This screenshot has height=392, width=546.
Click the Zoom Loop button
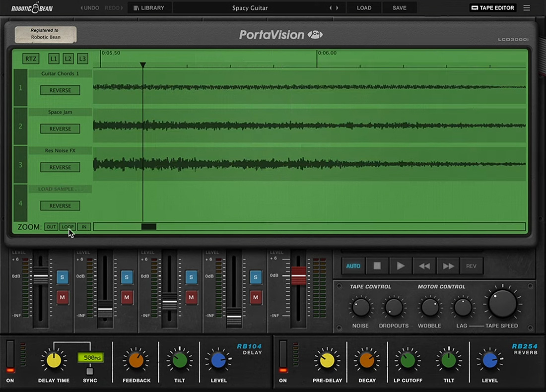tap(68, 227)
